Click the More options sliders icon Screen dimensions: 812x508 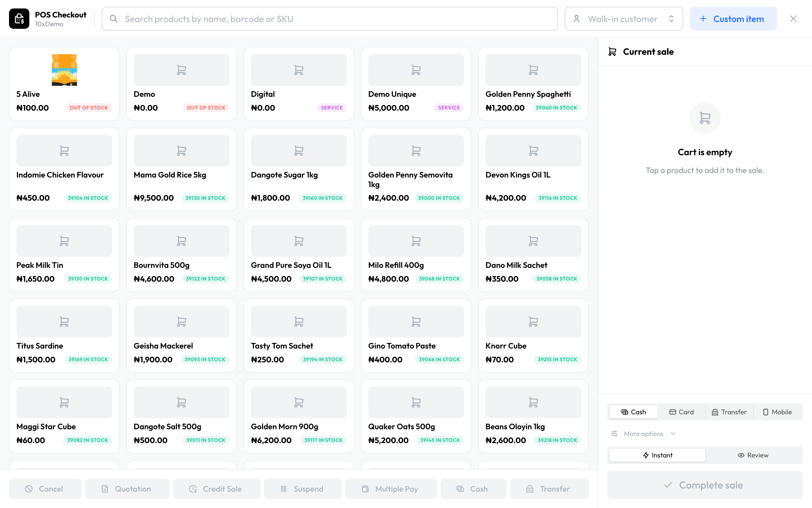tap(614, 434)
